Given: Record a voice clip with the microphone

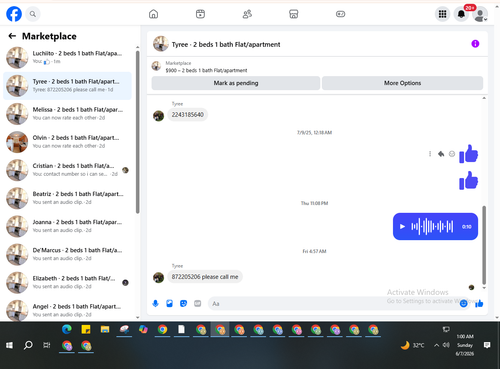Looking at the screenshot, I should [x=155, y=303].
